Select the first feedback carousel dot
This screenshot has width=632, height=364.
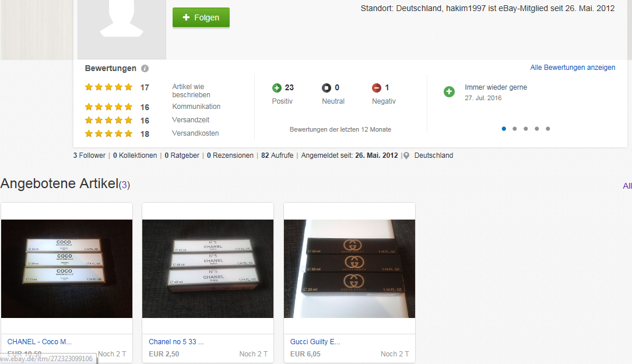[x=504, y=129]
